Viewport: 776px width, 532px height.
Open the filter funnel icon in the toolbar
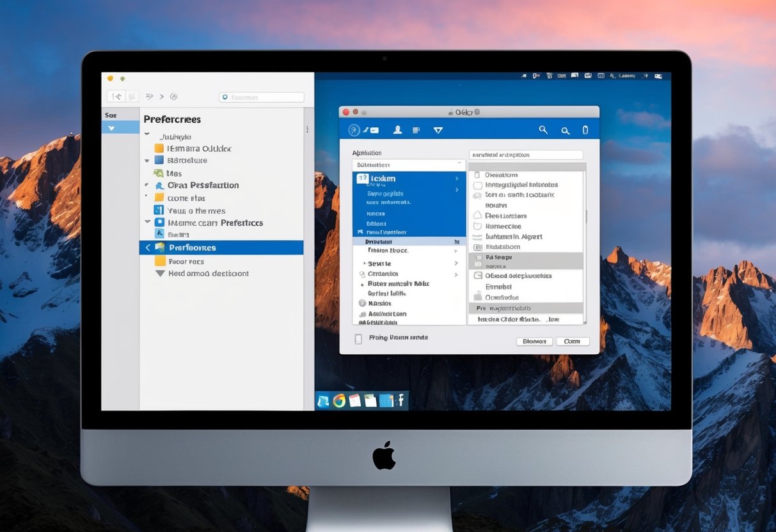[438, 130]
